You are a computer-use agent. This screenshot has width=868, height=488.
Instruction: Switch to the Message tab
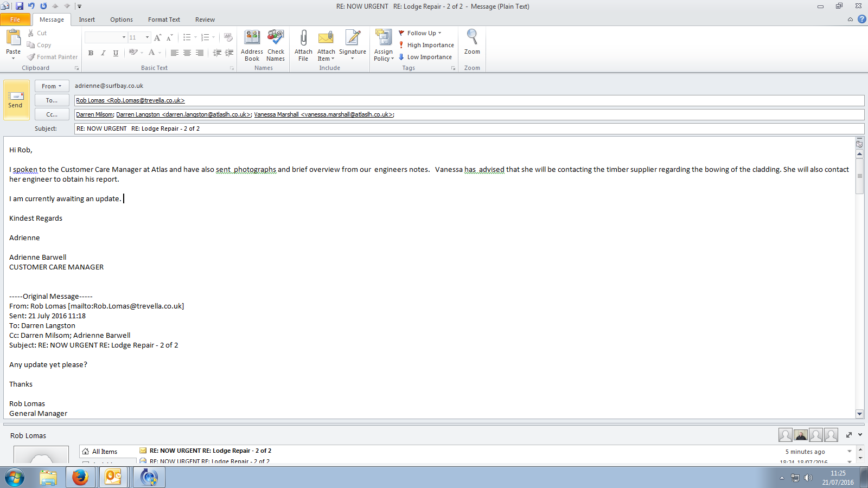tap(52, 20)
